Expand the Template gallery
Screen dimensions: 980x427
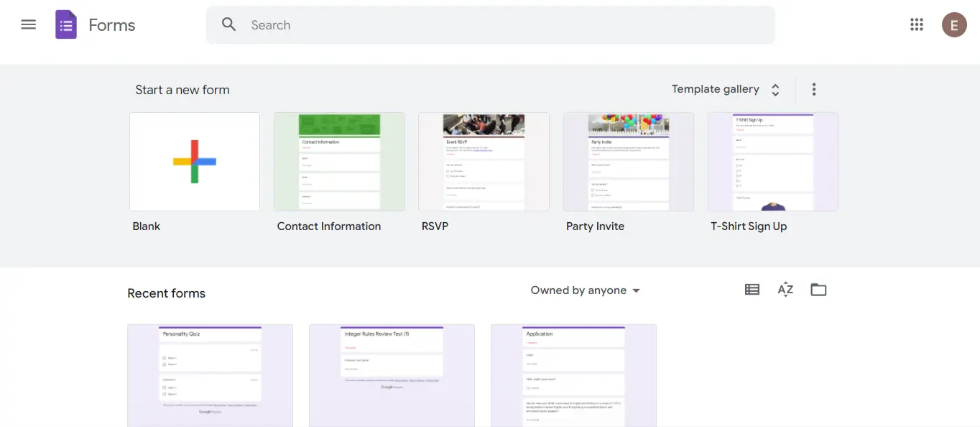click(x=726, y=89)
